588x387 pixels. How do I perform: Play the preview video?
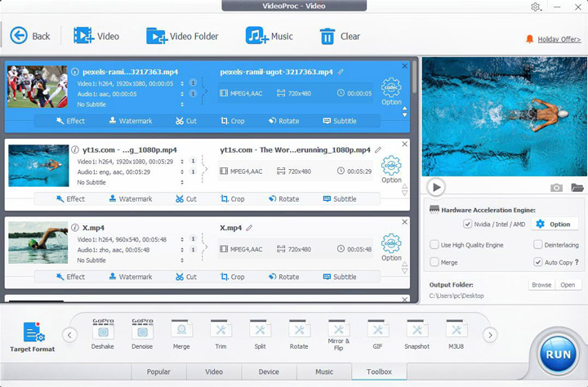(436, 187)
